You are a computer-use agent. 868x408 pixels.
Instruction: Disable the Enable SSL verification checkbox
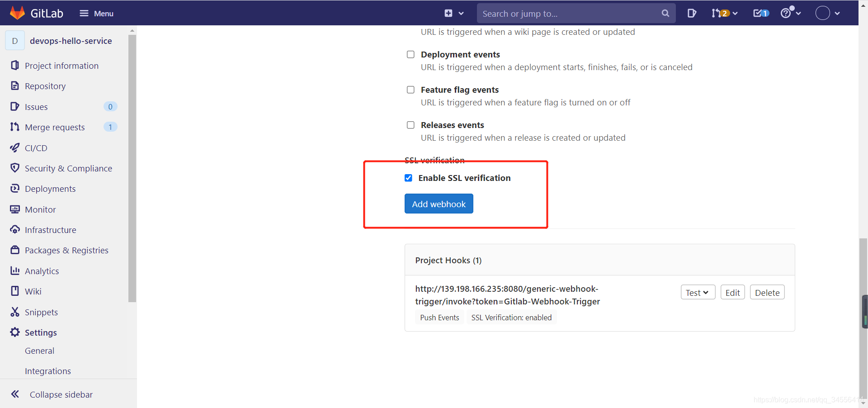pyautogui.click(x=408, y=178)
